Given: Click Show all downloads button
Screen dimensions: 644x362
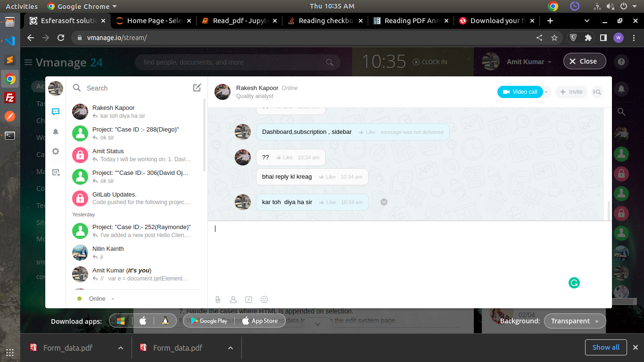Looking at the screenshot, I should pyautogui.click(x=605, y=347).
